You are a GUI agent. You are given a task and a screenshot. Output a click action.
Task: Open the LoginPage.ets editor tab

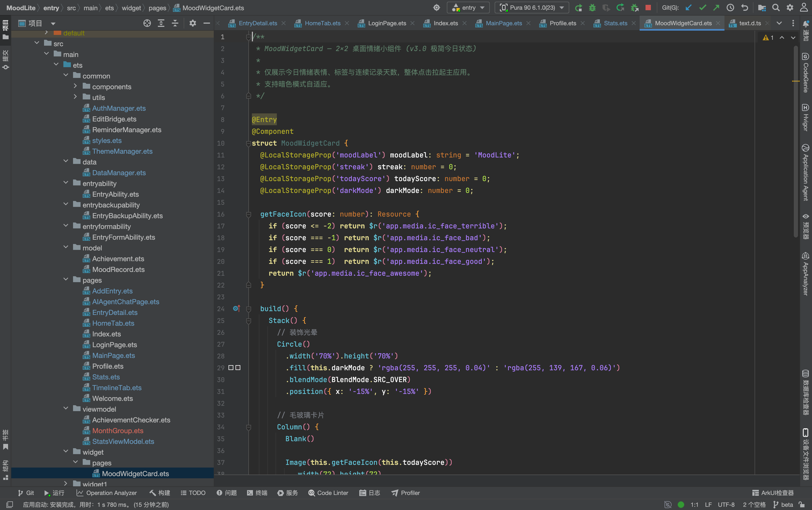click(387, 23)
